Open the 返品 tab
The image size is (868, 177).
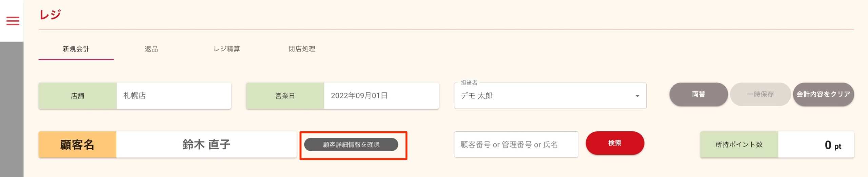click(x=151, y=49)
